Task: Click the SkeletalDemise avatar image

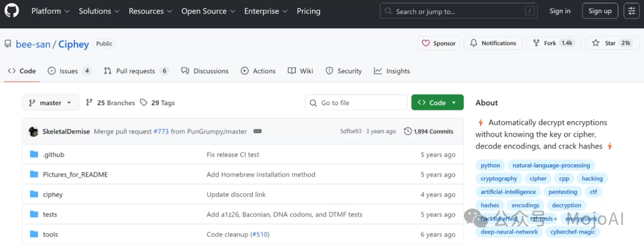Action: pos(34,131)
